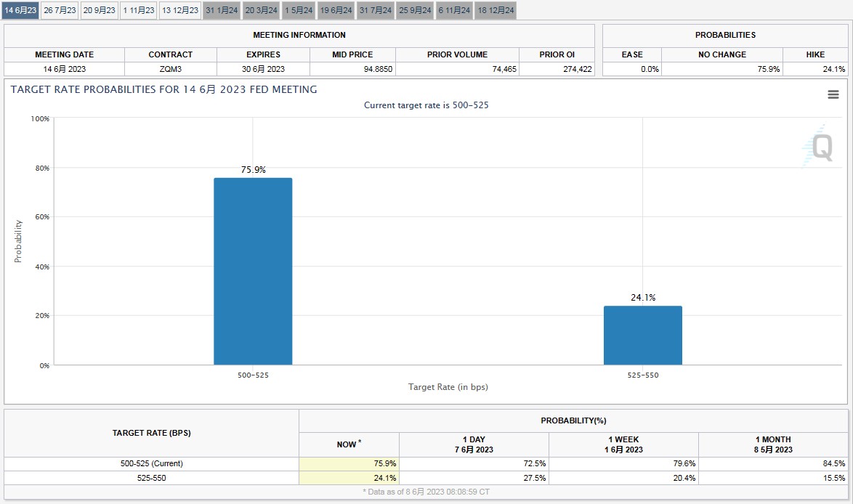Image resolution: width=853 pixels, height=504 pixels.
Task: Switch to the 31 7月24 meeting tab
Action: 376,10
